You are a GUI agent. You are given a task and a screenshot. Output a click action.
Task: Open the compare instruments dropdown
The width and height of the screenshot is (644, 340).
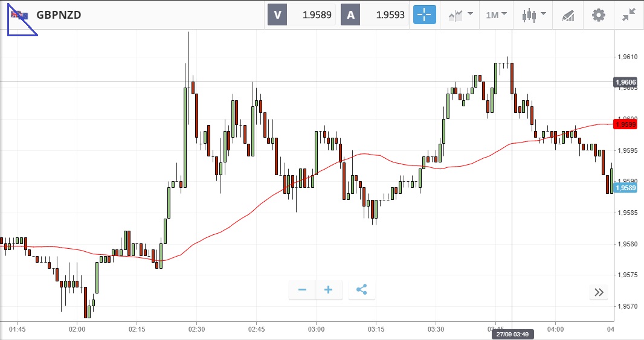(x=460, y=15)
